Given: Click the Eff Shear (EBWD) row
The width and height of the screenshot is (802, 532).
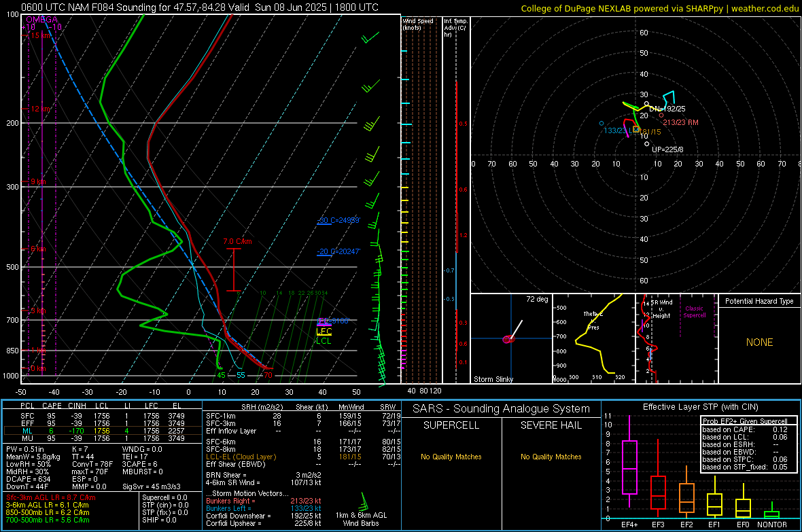Looking at the screenshot, I should click(x=303, y=465).
